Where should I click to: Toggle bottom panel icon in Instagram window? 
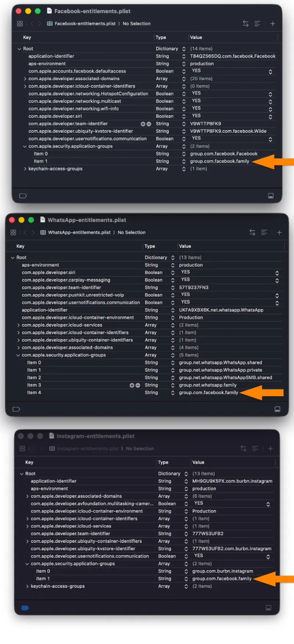click(269, 608)
